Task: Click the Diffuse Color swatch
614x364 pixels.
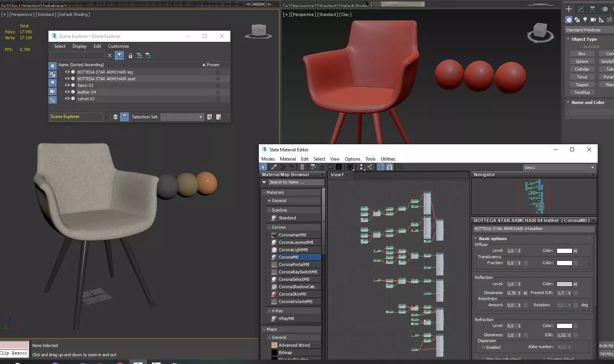Action: click(x=564, y=251)
